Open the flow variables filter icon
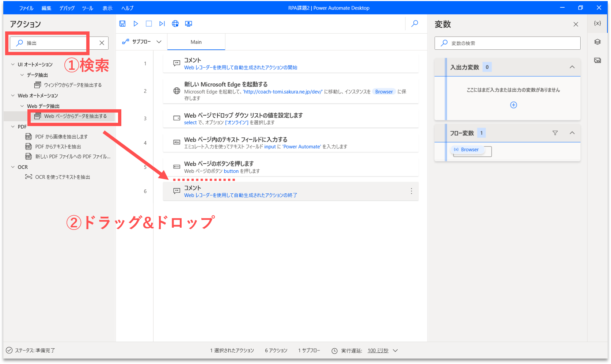The image size is (611, 364). click(555, 133)
